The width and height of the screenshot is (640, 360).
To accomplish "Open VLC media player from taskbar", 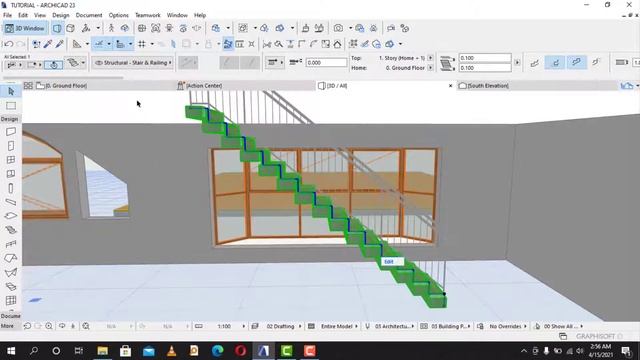I will [x=171, y=351].
